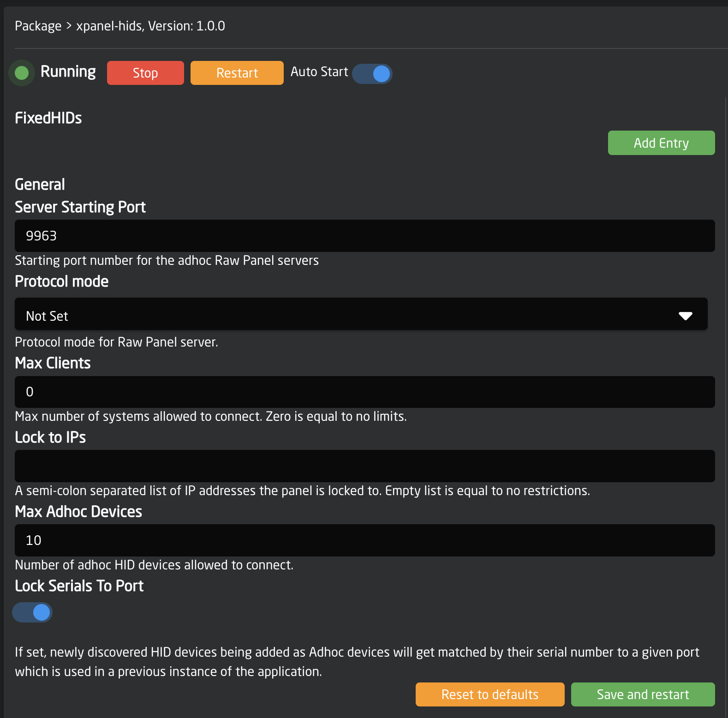Click the Server Starting Port field

pyautogui.click(x=365, y=236)
